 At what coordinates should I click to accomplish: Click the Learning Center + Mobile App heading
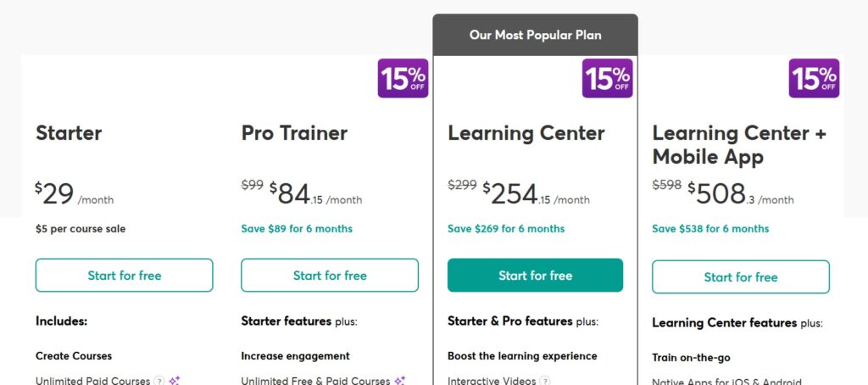point(739,144)
